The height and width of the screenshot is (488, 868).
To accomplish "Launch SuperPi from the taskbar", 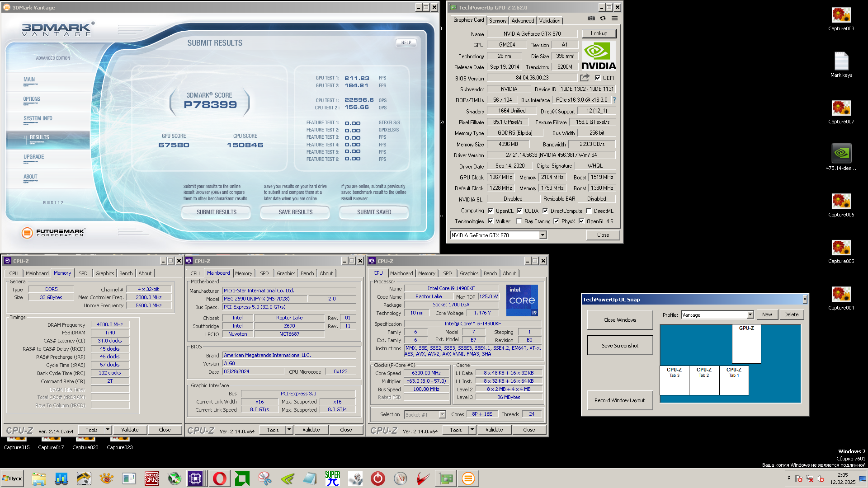I will pyautogui.click(x=333, y=478).
